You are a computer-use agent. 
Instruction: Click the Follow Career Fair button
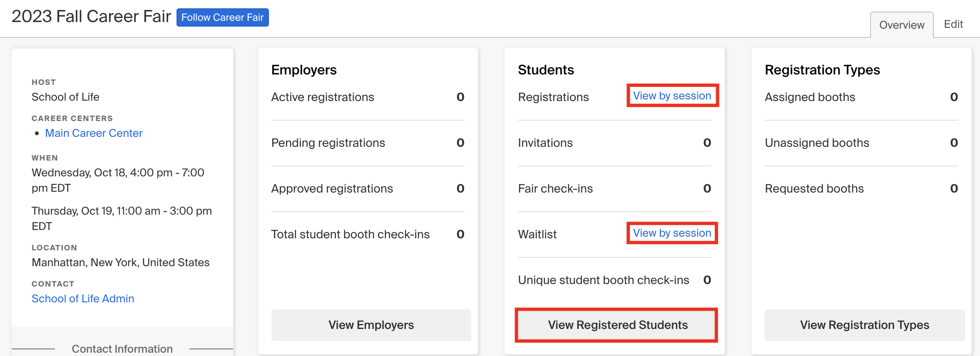222,17
